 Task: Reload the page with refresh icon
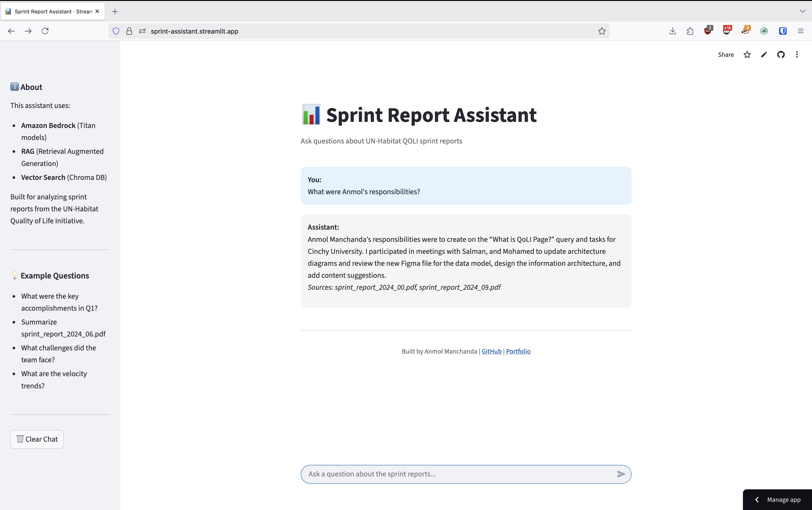[x=45, y=31]
